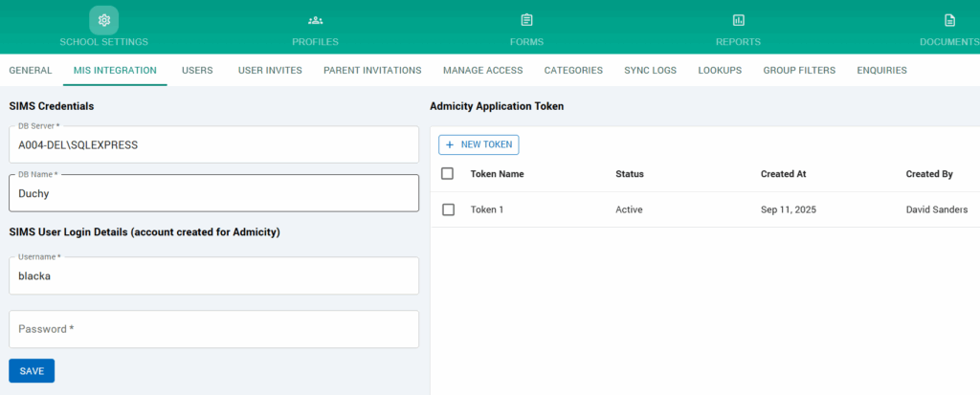Switch to the General tab
The height and width of the screenshot is (395, 980).
click(30, 71)
